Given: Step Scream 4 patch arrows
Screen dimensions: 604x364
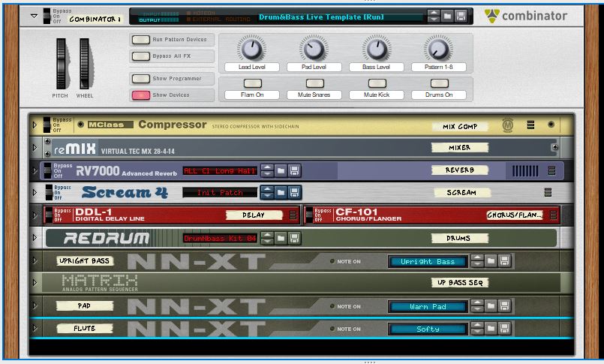Looking at the screenshot, I should pos(267,192).
